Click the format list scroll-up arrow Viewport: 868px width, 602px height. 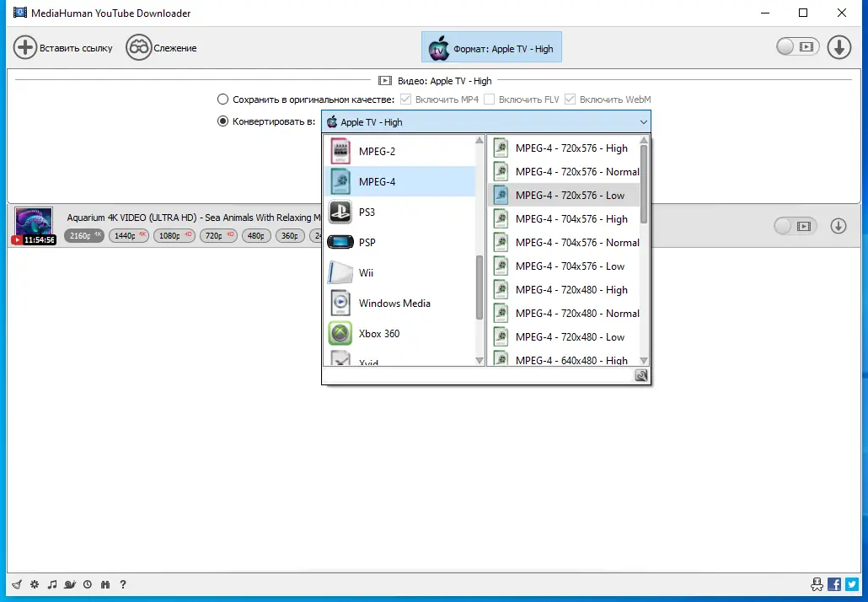tap(480, 140)
